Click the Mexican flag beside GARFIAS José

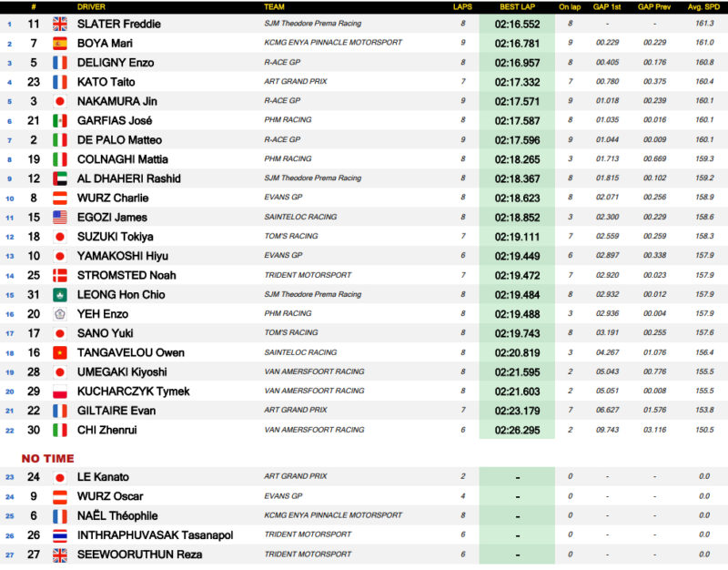point(60,120)
